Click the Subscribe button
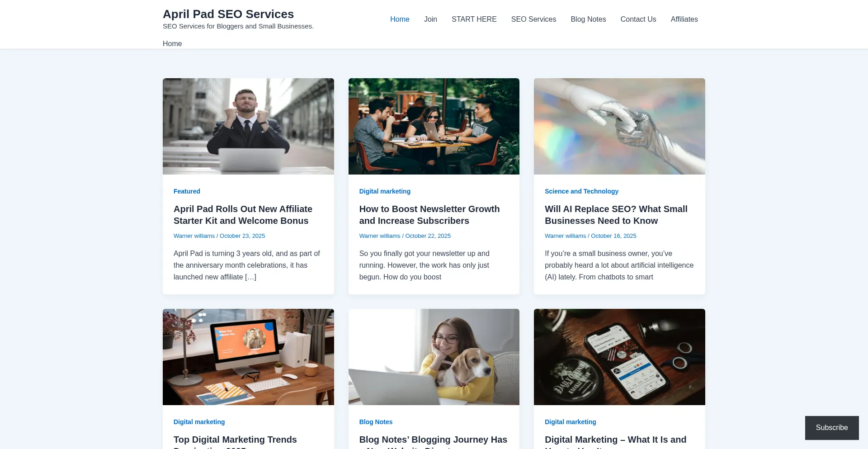Screen dimensions: 868x449 [832, 428]
